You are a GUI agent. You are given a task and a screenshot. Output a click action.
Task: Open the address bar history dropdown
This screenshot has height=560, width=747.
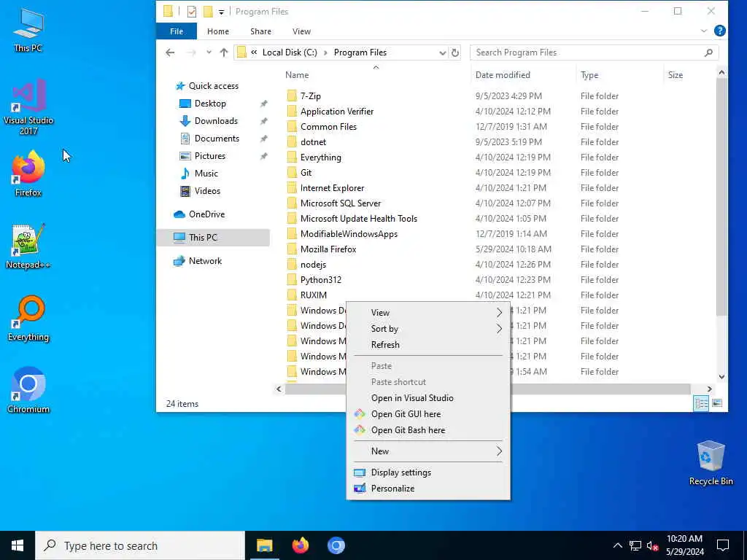pyautogui.click(x=443, y=52)
